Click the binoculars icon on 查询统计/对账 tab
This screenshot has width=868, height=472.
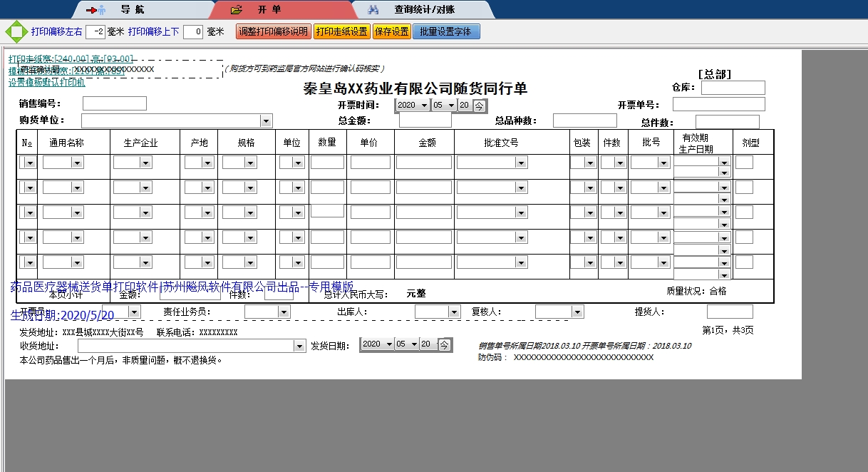373,10
